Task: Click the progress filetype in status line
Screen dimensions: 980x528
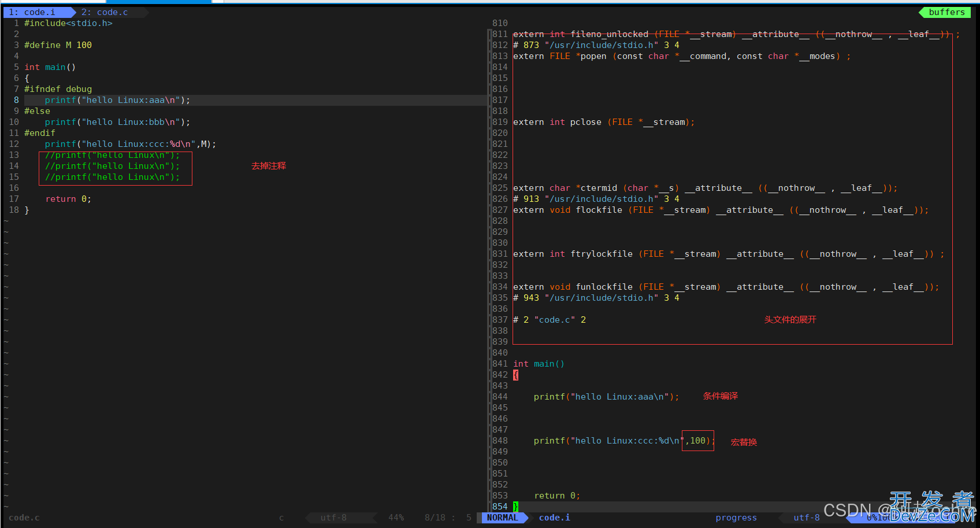Action: point(736,518)
